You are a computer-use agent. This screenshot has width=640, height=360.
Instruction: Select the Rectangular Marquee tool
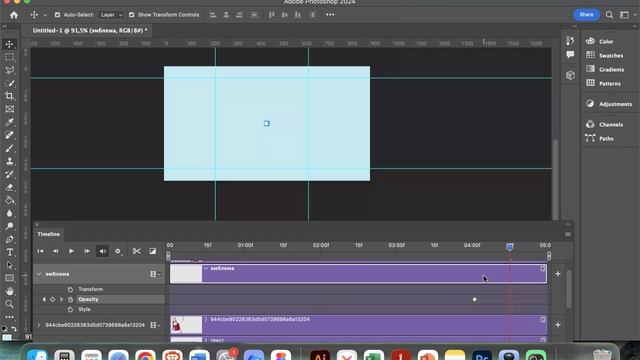pyautogui.click(x=9, y=57)
